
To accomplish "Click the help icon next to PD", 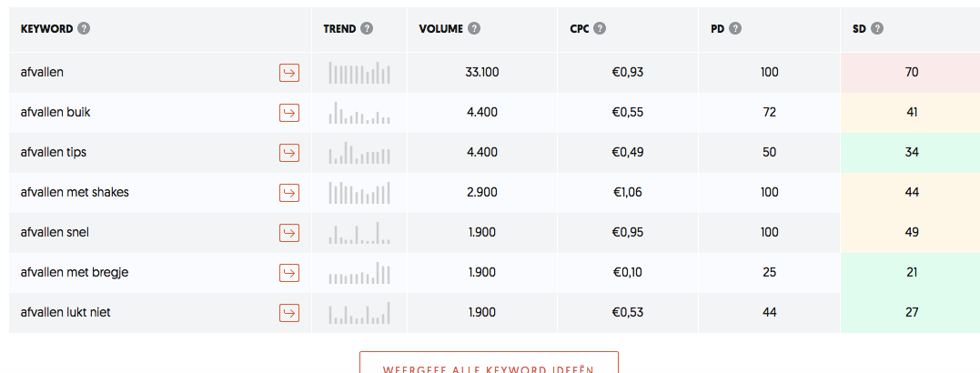I will [x=735, y=29].
